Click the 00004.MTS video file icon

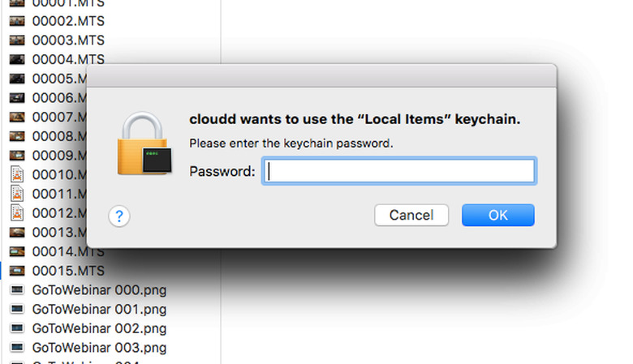tap(17, 59)
